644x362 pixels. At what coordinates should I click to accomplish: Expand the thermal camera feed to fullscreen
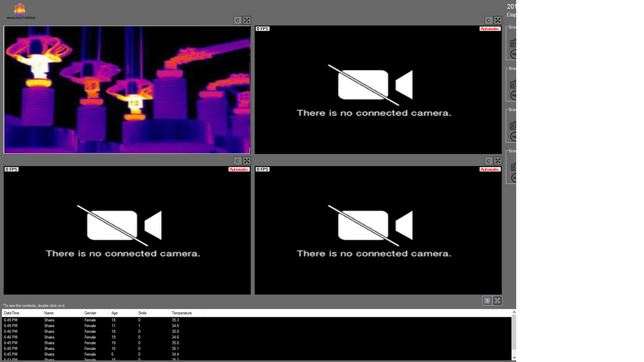[247, 21]
